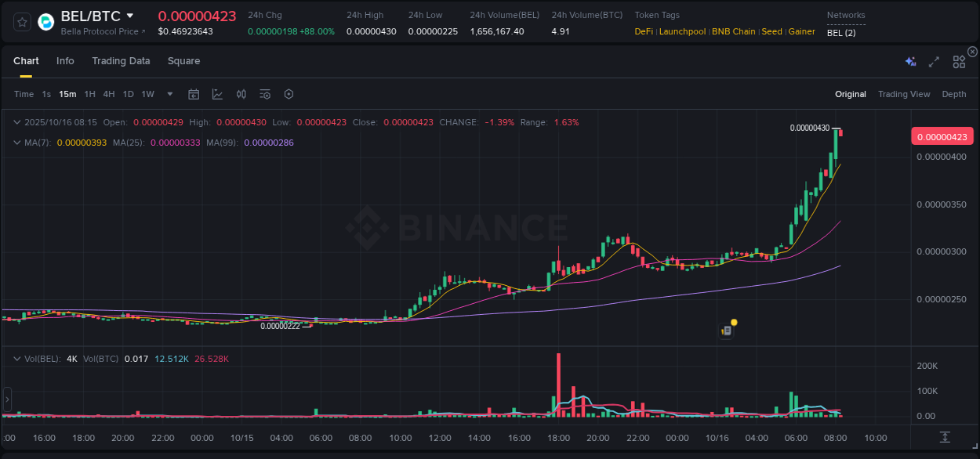Open the extra timeframes dropdown arrow
Screen dimensions: 980x459
[x=169, y=94]
